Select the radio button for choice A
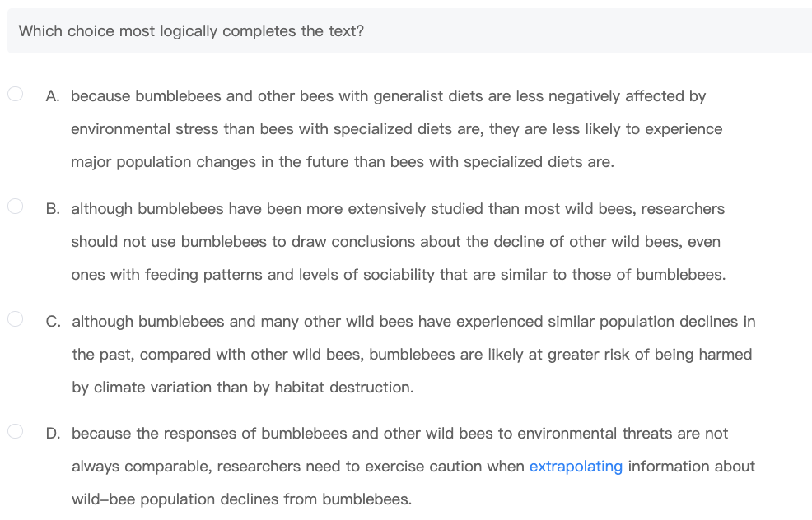812x520 pixels. pyautogui.click(x=16, y=95)
